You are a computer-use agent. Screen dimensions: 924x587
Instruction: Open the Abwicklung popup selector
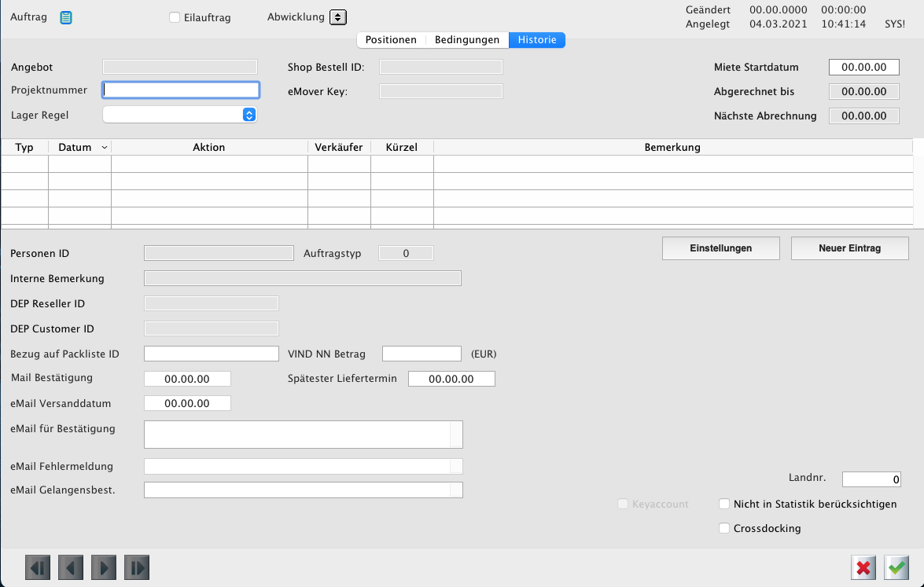[337, 17]
